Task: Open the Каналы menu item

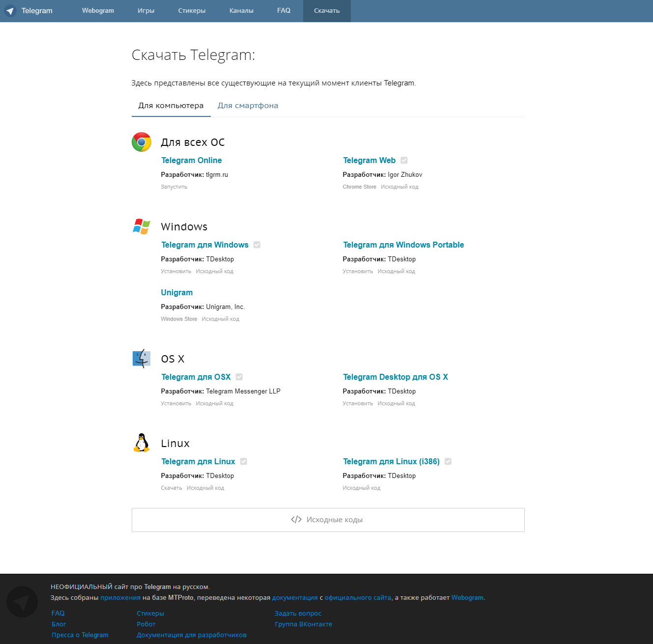Action: [x=241, y=11]
